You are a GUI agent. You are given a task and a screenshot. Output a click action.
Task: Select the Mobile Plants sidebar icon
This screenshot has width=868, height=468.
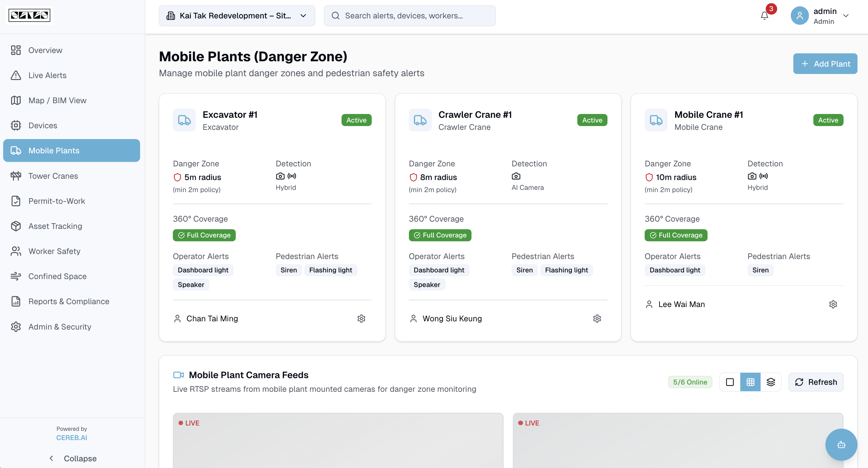16,150
